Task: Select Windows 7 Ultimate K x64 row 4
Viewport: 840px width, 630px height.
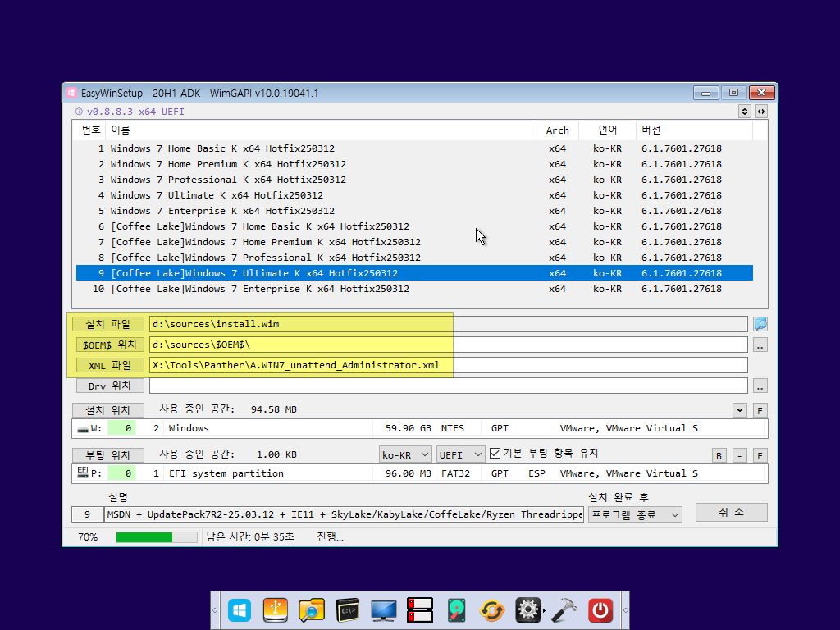Action: [x=414, y=195]
